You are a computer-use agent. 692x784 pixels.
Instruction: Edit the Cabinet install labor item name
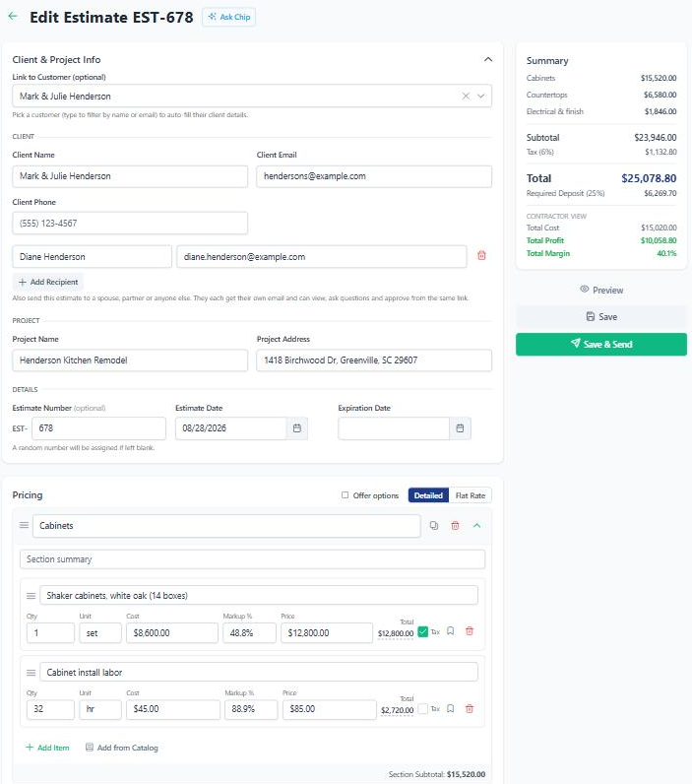point(259,673)
